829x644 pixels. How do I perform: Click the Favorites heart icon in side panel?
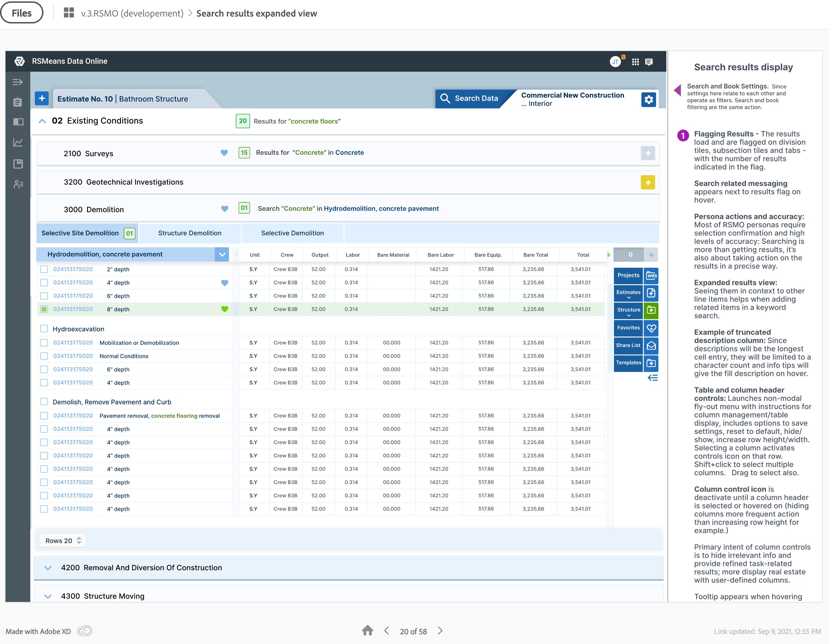click(651, 328)
